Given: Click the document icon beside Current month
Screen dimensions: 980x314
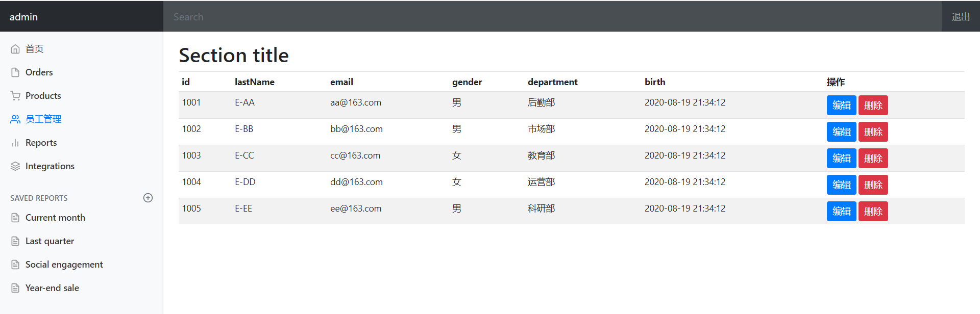Looking at the screenshot, I should click(x=15, y=218).
